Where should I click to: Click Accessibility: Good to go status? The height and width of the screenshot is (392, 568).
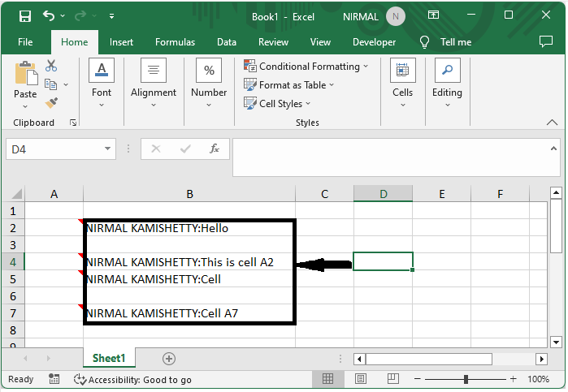point(132,379)
